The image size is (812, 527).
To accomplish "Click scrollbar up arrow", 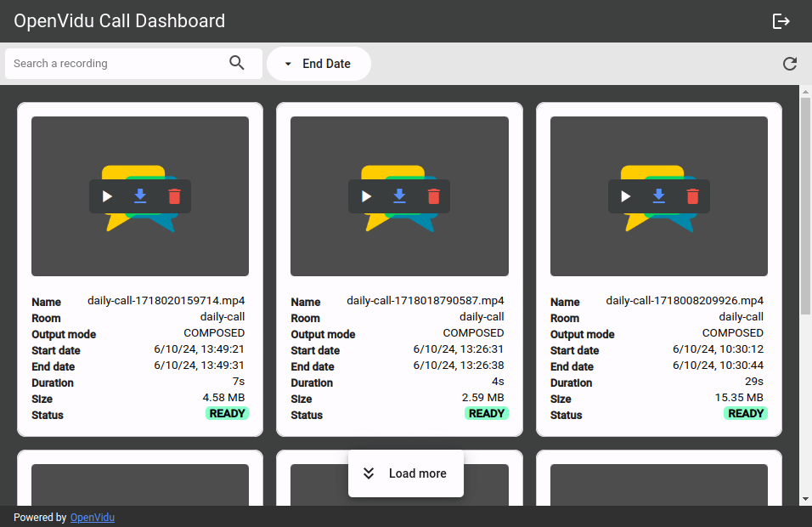I will 805,92.
